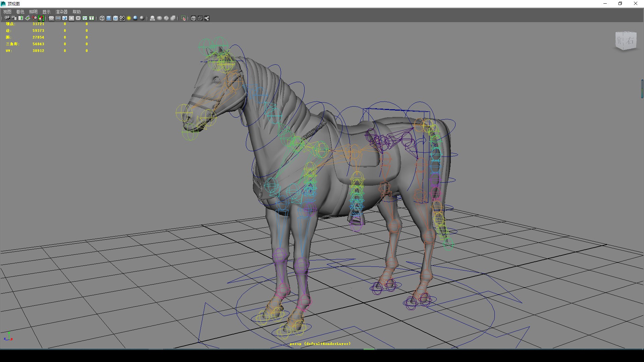644x362 pixels.
Task: Click the UV label in the HUD
Action: point(8,51)
